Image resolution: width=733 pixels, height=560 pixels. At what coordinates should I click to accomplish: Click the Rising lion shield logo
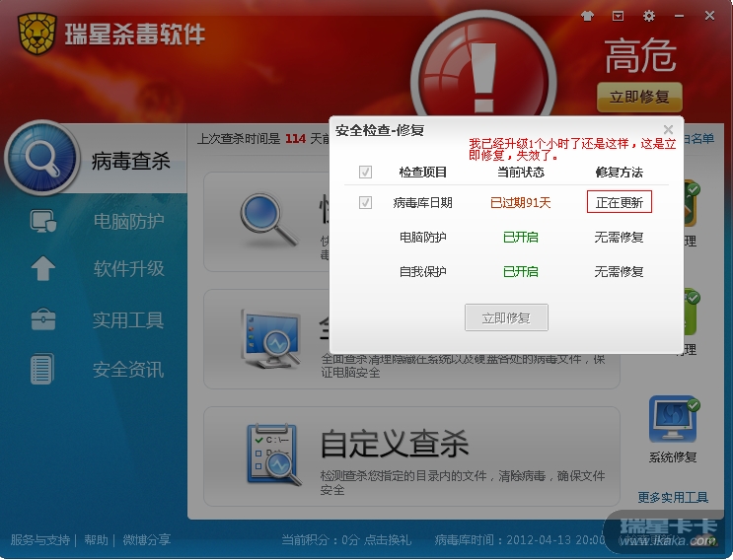coord(37,34)
